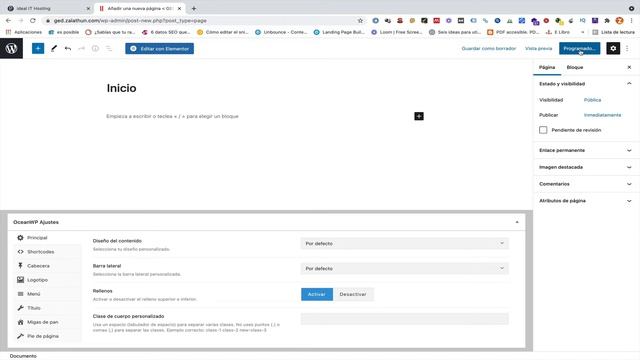Open OceanWP Logotipo section
Image resolution: width=640 pixels, height=360 pixels.
(37, 280)
